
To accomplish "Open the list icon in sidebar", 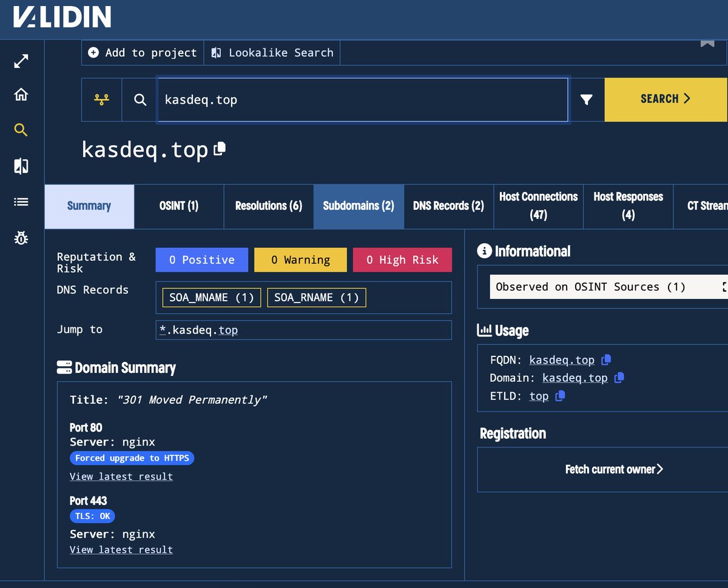I will (21, 202).
